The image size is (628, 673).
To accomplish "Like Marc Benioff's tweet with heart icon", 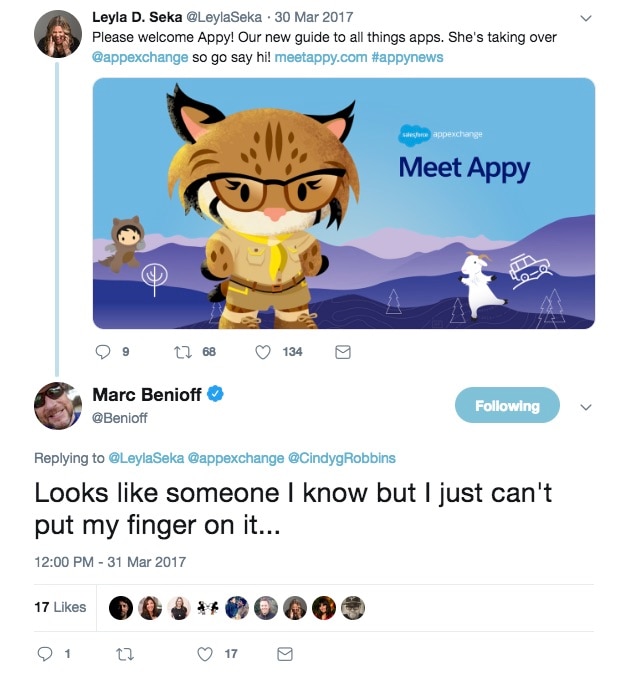I will click(205, 653).
